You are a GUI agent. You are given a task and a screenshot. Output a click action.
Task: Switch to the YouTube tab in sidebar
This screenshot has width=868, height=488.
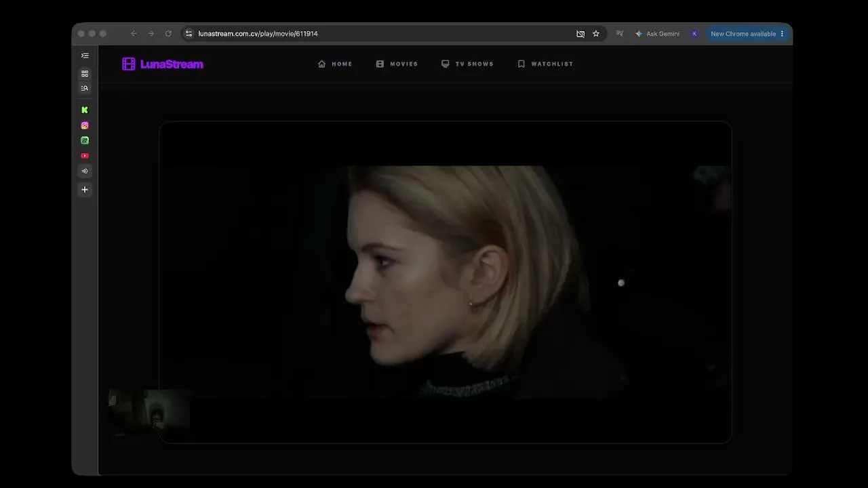click(x=85, y=156)
